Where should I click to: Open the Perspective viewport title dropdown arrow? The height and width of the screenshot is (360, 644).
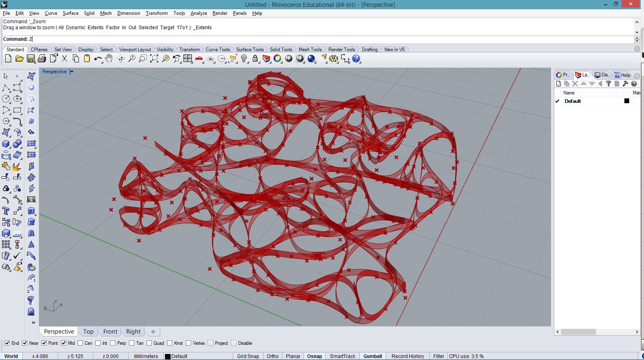[72, 72]
